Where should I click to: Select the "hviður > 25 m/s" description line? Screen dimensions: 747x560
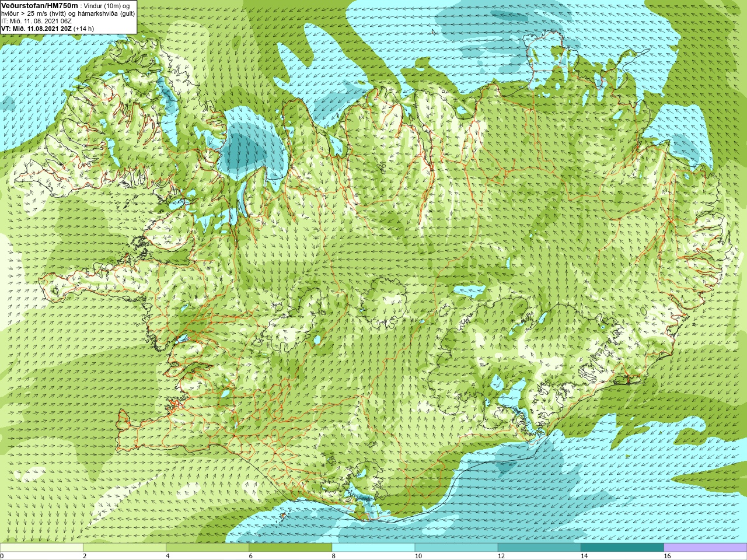[68, 13]
